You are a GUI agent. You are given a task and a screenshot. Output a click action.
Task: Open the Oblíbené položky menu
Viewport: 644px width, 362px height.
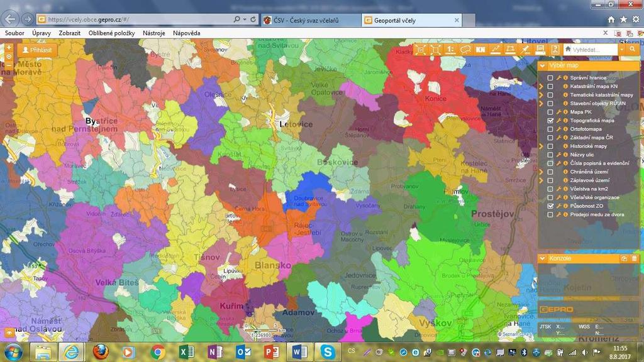(112, 33)
